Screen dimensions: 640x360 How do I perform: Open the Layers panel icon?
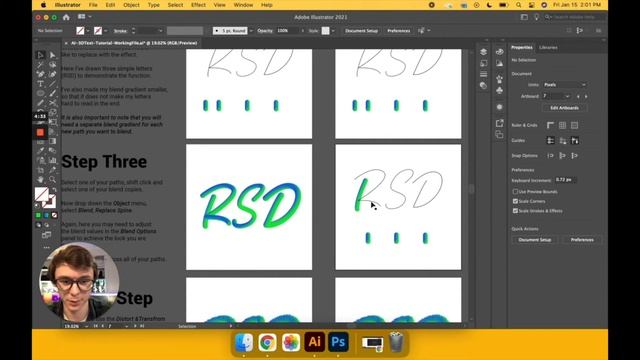pyautogui.click(x=483, y=52)
